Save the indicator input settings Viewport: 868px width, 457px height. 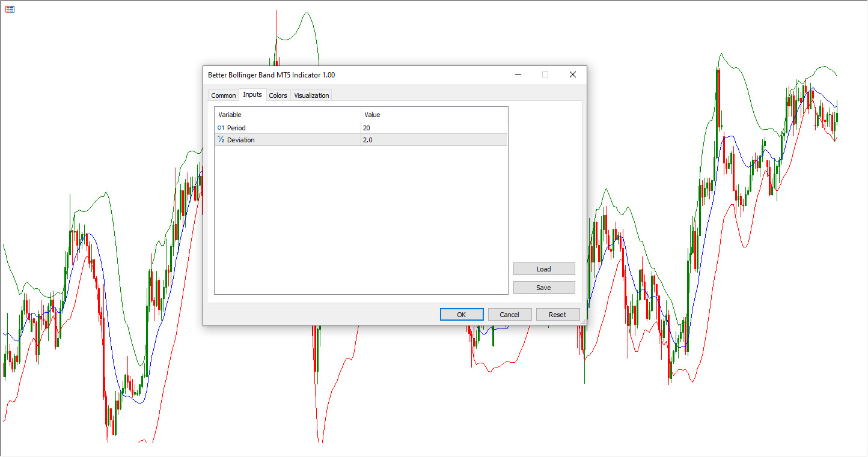point(543,288)
